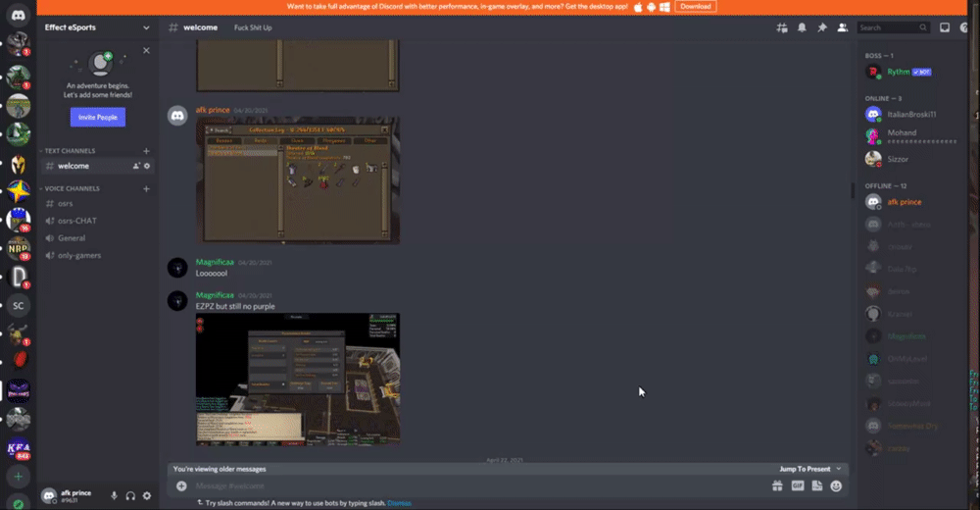Toggle headphone deafen
Image resolution: width=980 pixels, height=510 pixels.
[x=130, y=496]
